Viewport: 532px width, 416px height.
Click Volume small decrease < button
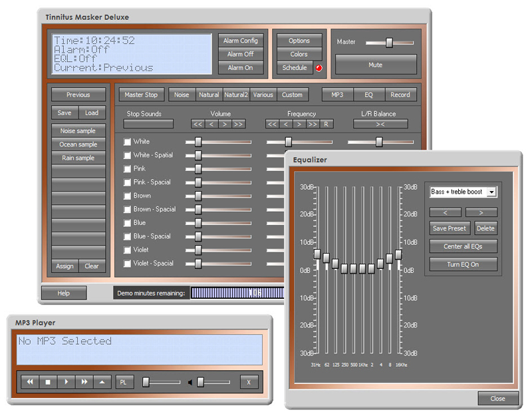click(x=211, y=124)
